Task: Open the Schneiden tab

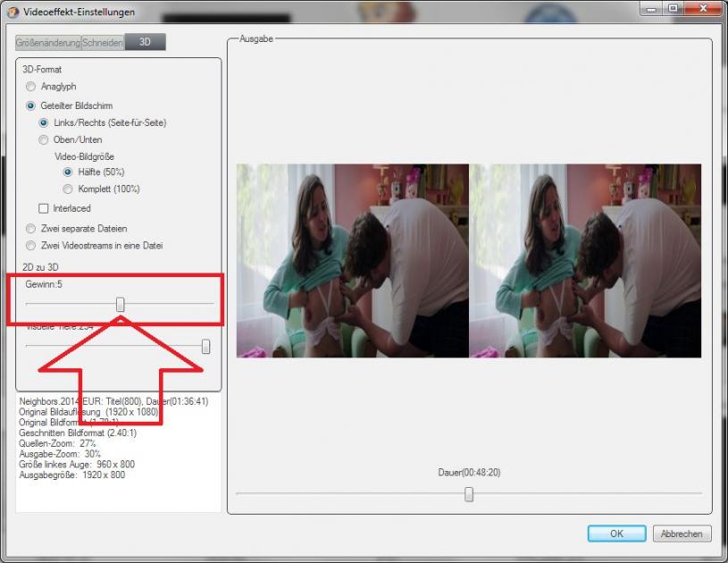Action: click(103, 43)
